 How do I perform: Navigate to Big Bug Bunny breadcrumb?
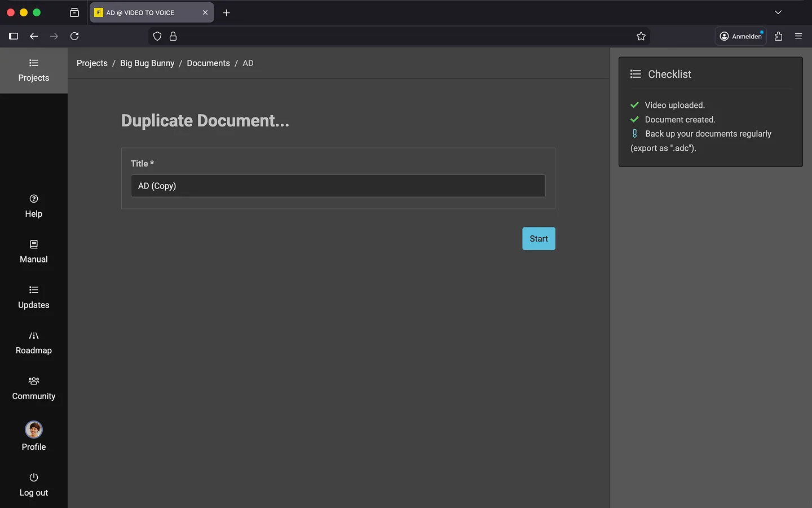(147, 63)
